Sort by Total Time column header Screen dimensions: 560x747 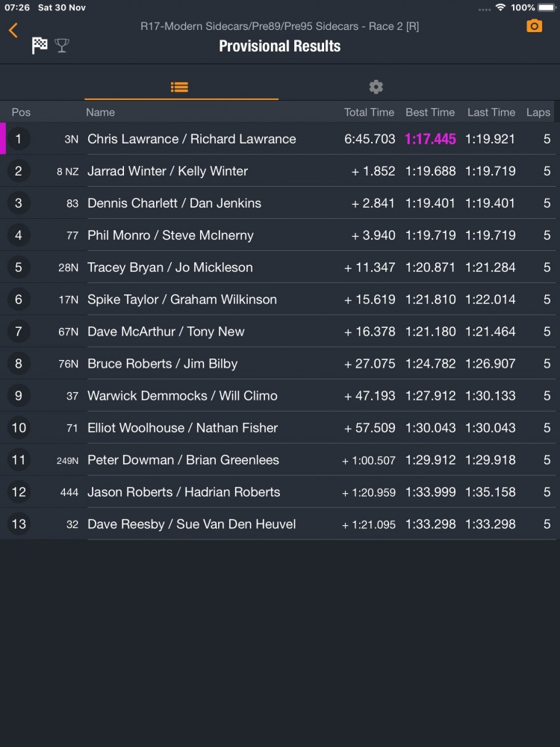pos(369,112)
